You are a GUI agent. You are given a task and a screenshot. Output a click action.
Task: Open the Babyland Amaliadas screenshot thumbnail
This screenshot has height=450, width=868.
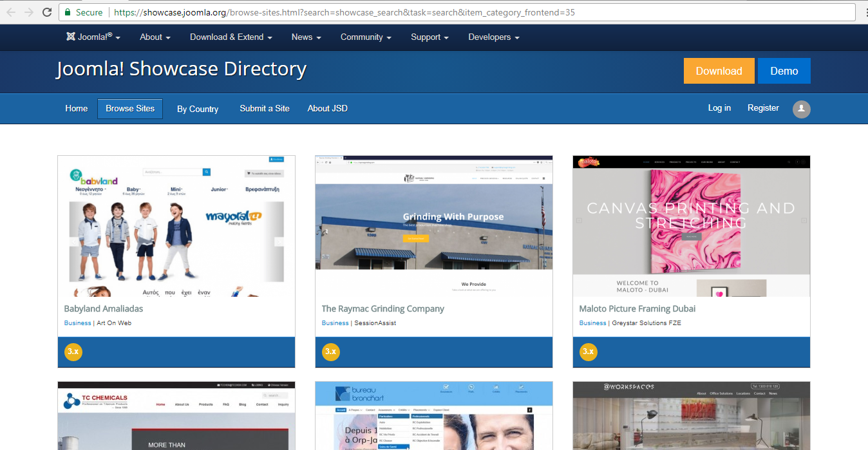[x=176, y=226]
